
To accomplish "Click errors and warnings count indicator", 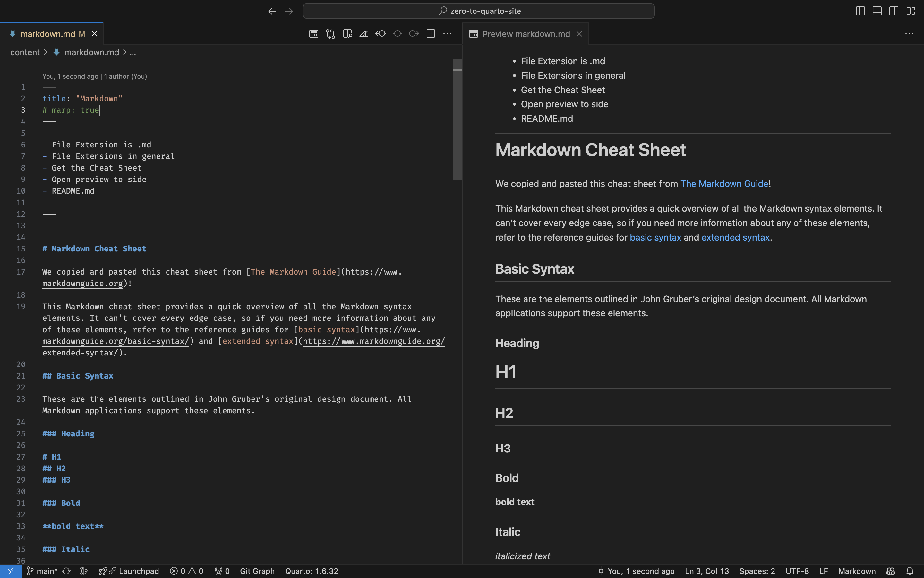I will 187,571.
